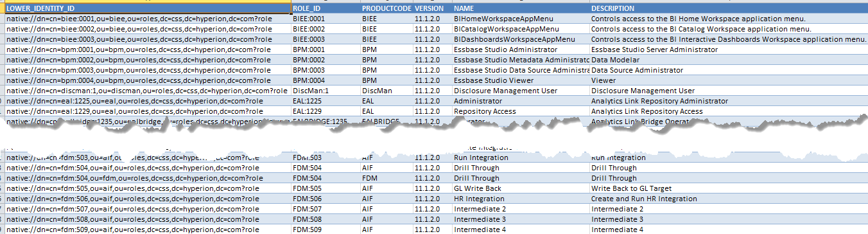Screen dimensions: 868x234
Task: Select the version cell in BPM:0004 row
Action: tap(432, 81)
